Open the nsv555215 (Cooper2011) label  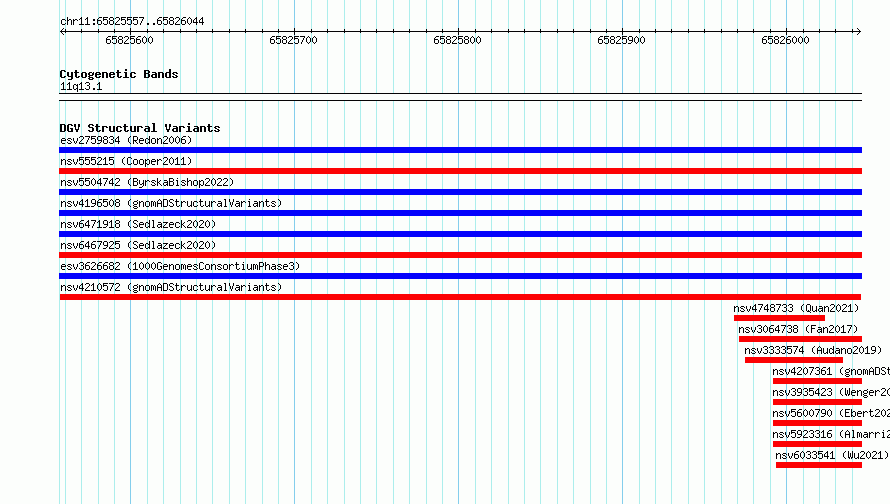[126, 161]
